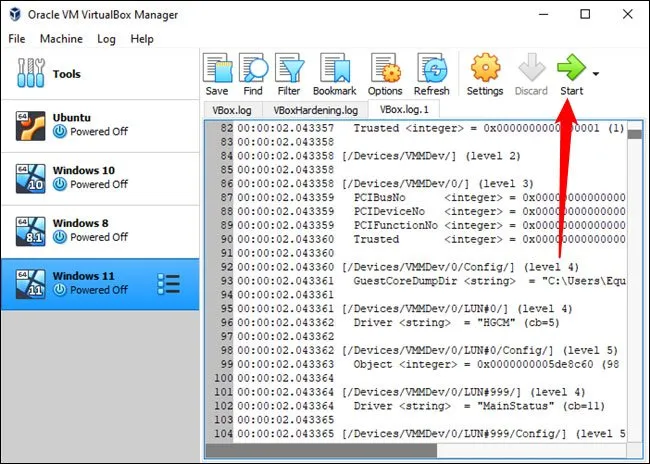The width and height of the screenshot is (650, 464).
Task: Add a Bookmark using the toolbar icon
Action: pos(334,72)
